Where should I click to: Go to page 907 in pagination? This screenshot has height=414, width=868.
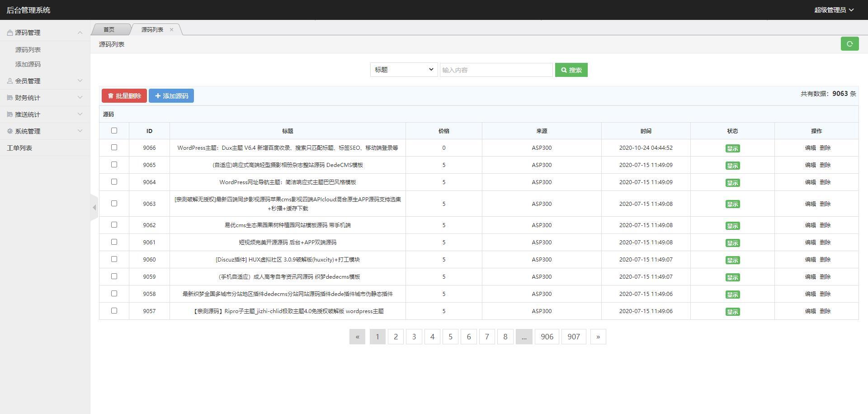(x=573, y=337)
